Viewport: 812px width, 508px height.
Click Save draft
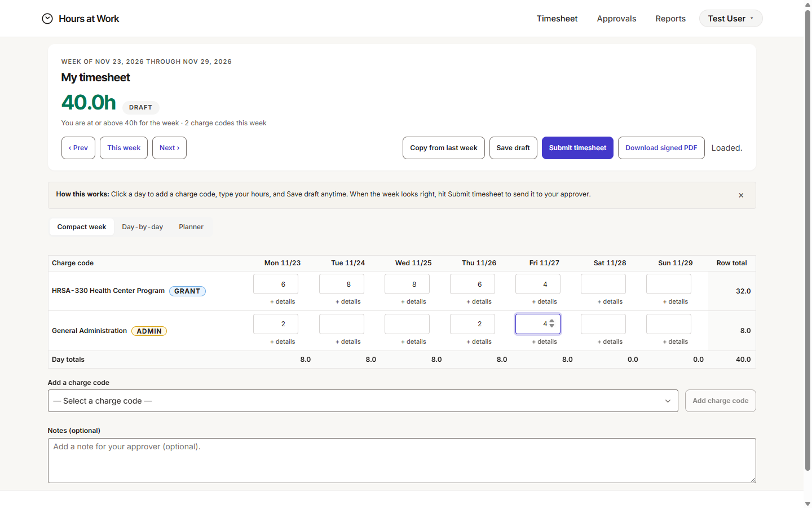[x=513, y=148]
